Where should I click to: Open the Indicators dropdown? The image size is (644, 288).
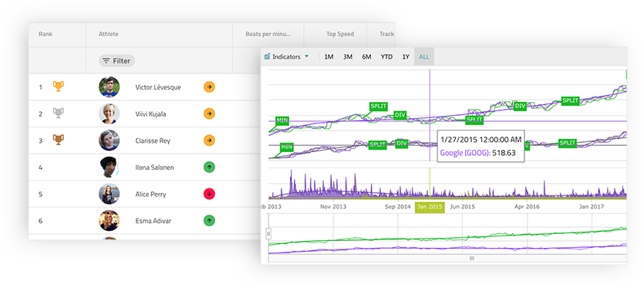click(286, 57)
